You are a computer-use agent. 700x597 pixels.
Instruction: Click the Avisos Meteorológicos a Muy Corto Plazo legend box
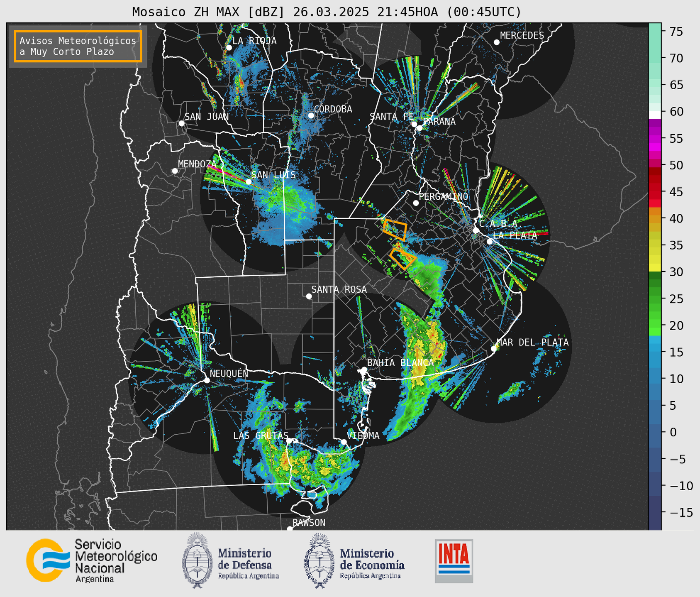[x=78, y=46]
